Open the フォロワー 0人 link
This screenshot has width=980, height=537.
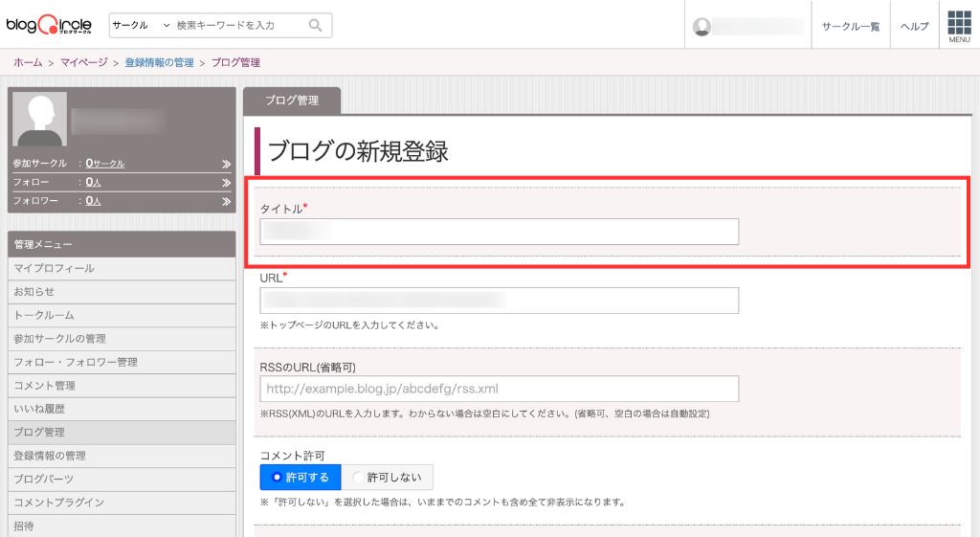tap(93, 201)
